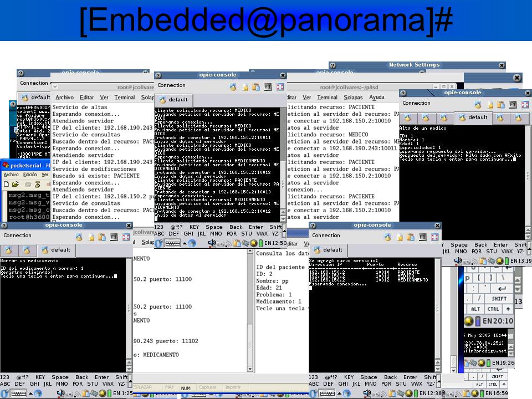Click volume speaker icon beside EN12:50 clock
Image resolution: width=532 pixels, height=399 pixels.
pos(212,243)
